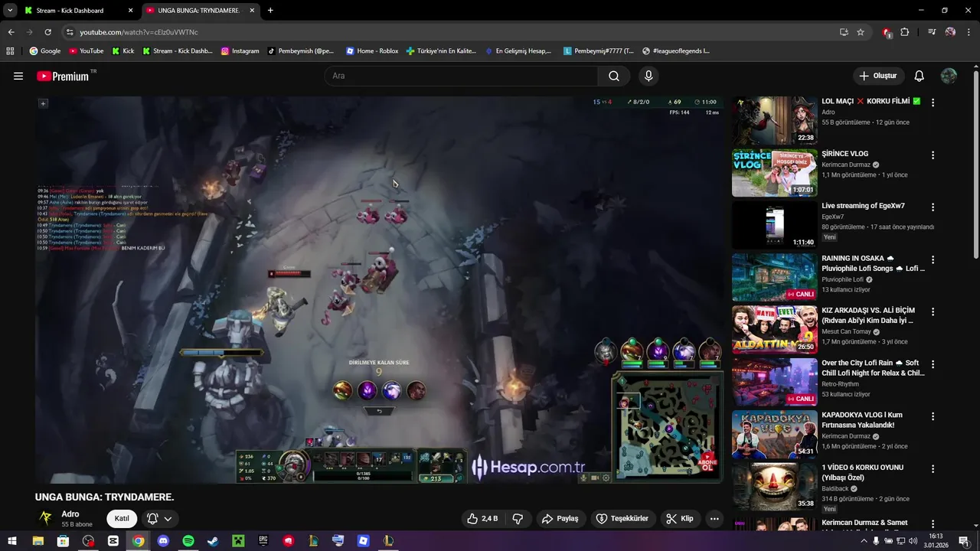Open new browser tab with plus

coord(270,11)
